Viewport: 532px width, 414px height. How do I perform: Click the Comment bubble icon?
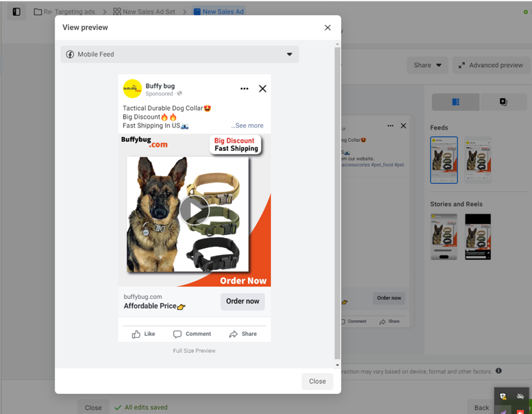coord(177,334)
